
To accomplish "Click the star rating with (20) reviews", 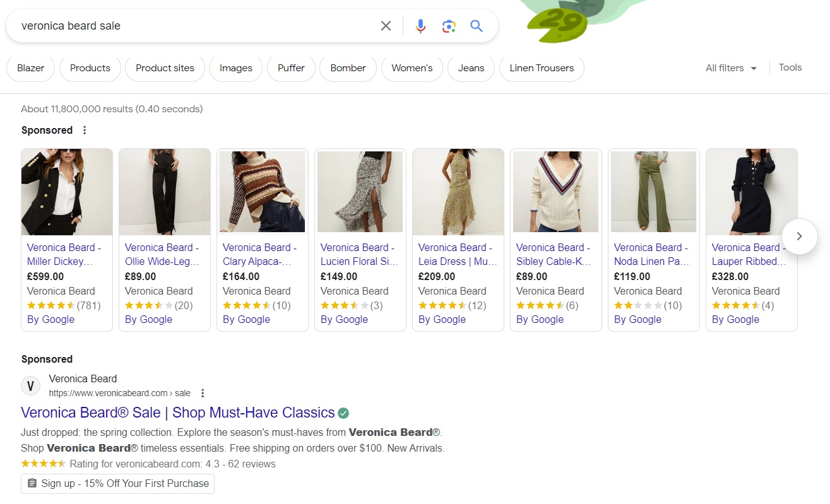I will pos(159,305).
